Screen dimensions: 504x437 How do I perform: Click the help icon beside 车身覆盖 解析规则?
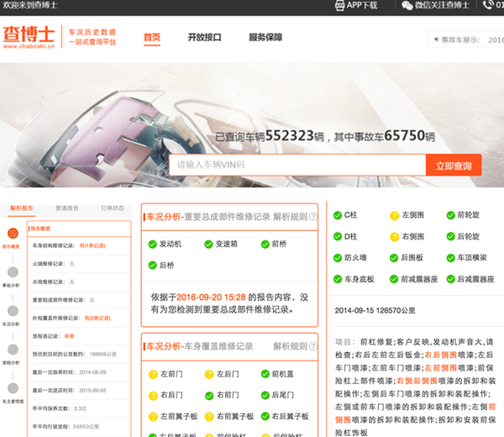point(312,346)
